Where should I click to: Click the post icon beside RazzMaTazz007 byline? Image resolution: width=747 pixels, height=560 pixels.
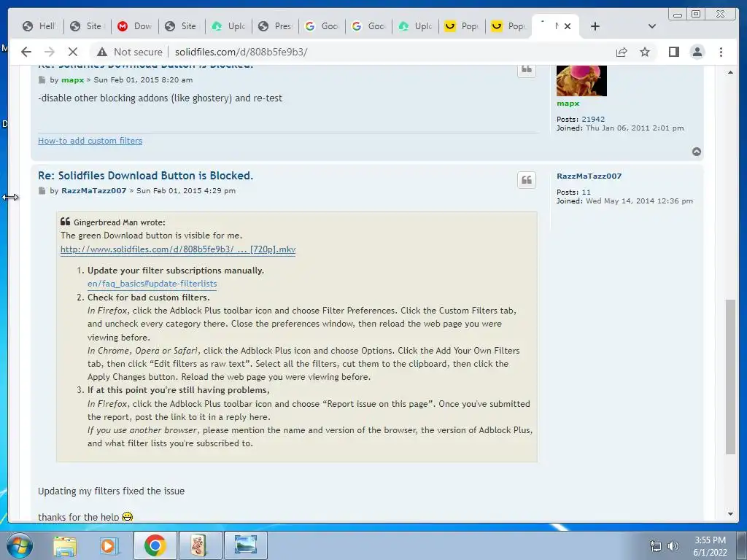(x=42, y=190)
